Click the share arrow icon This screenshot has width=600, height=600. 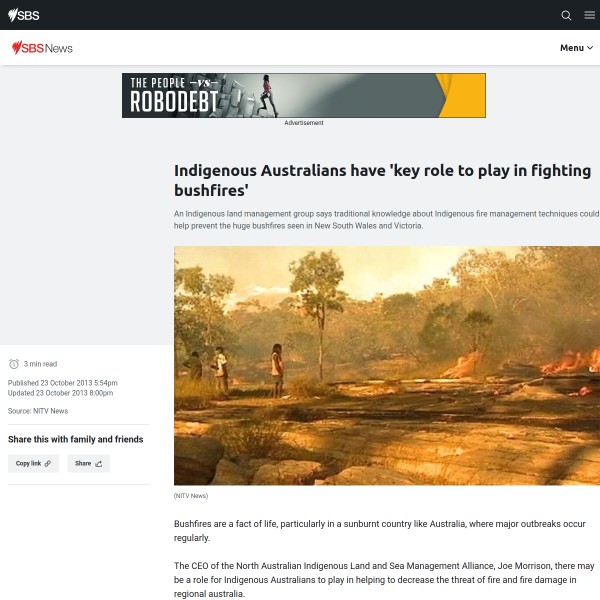pos(99,463)
